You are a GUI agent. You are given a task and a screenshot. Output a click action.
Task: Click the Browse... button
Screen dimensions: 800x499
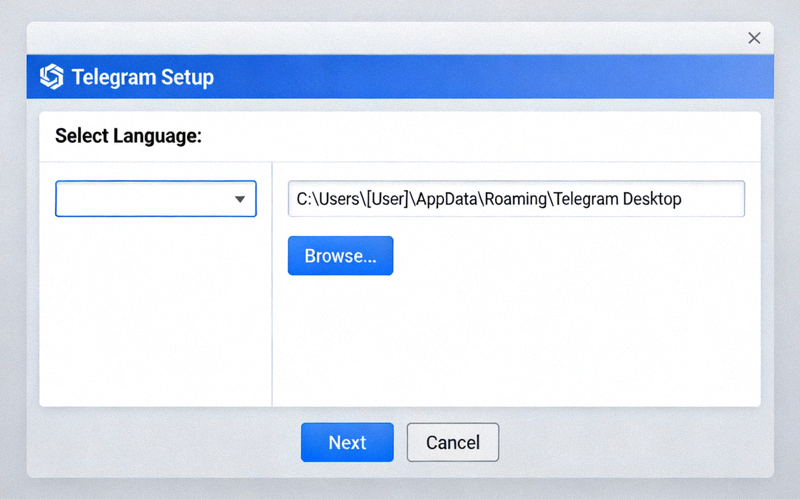point(340,256)
